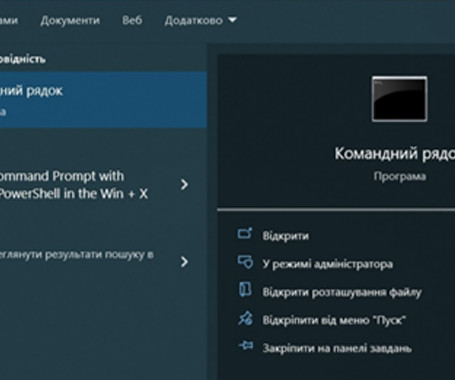Click the large Command Prompt app icon
Image resolution: width=455 pixels, height=380 pixels.
pos(400,99)
